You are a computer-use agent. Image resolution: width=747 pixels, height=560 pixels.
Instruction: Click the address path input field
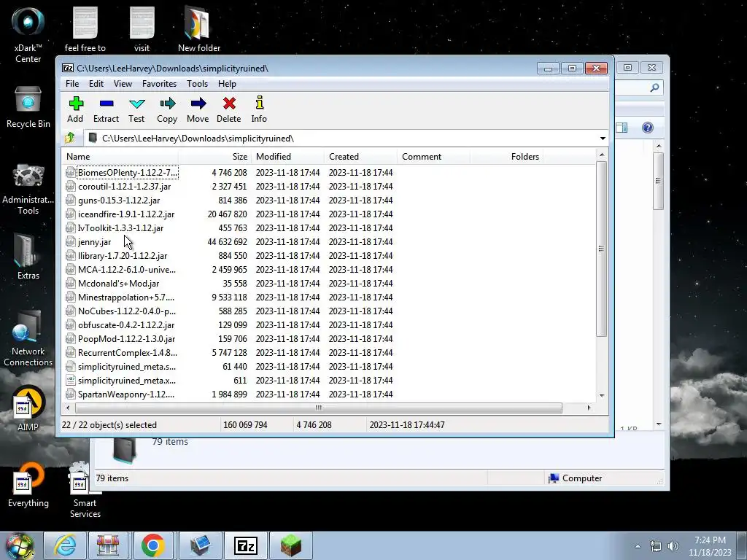point(341,139)
